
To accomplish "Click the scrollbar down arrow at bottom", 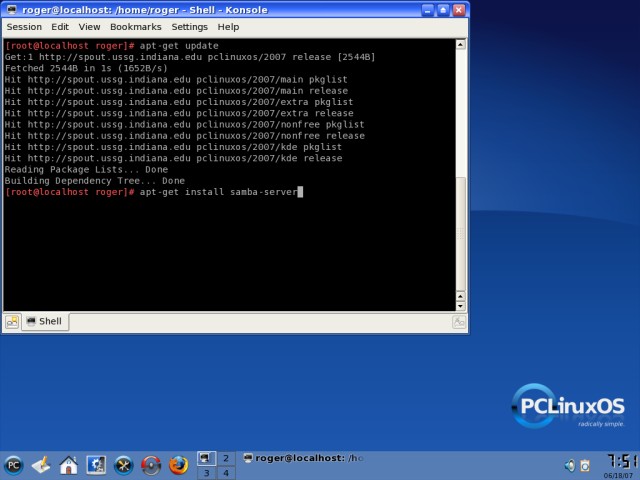I will pyautogui.click(x=460, y=306).
